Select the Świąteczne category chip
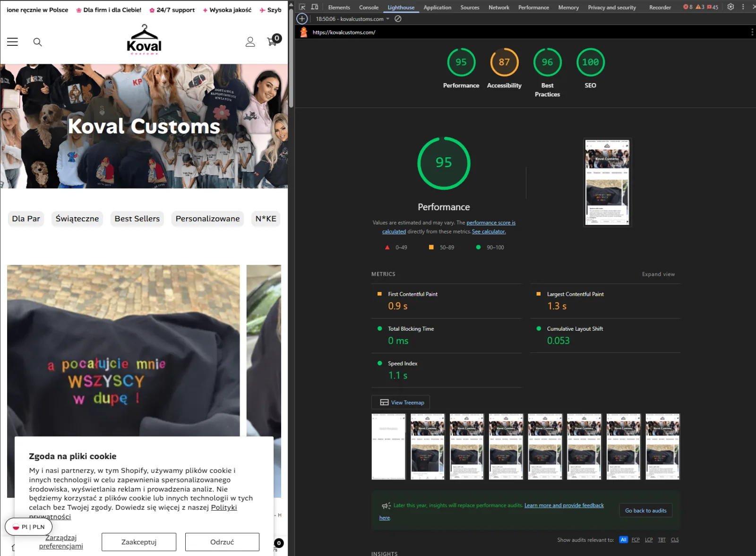 [x=77, y=219]
